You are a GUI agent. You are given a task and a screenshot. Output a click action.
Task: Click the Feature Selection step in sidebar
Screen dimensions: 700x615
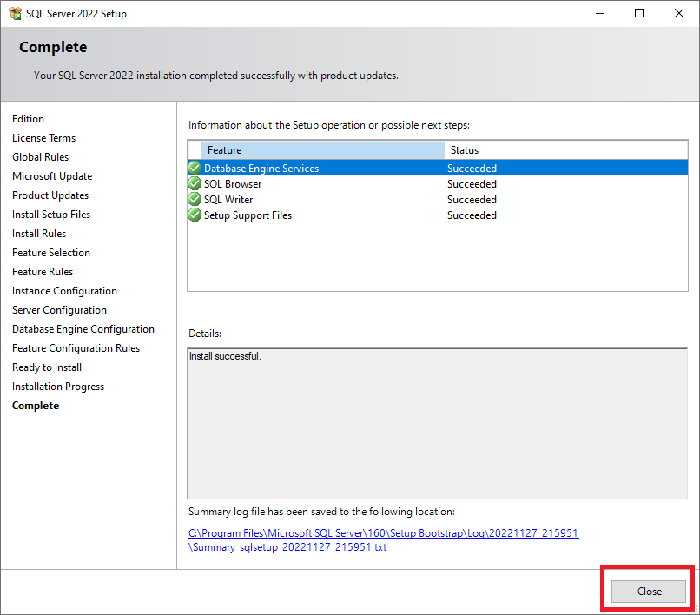coord(51,253)
